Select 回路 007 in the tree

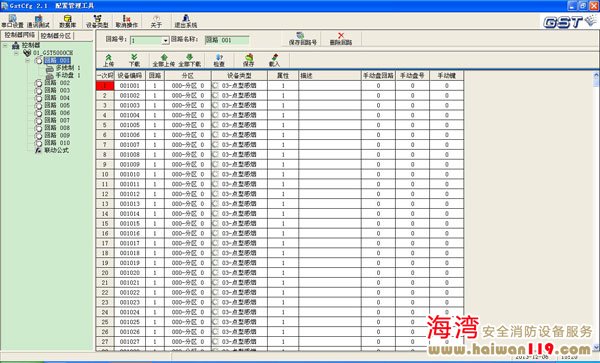click(x=57, y=120)
